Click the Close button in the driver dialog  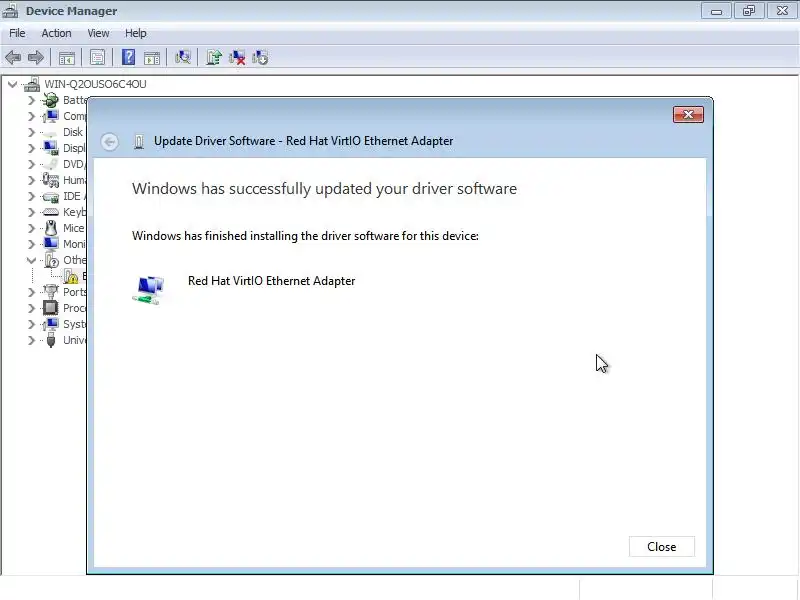[661, 546]
